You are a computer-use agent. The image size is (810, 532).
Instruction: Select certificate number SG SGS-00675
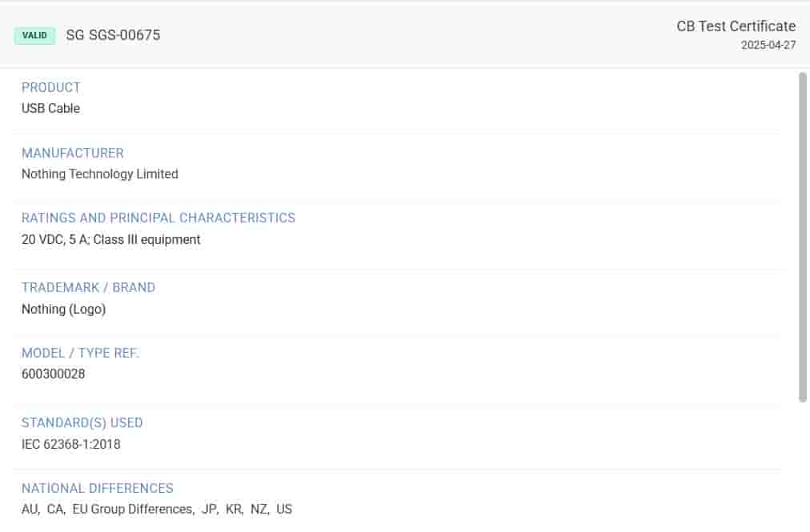(113, 35)
